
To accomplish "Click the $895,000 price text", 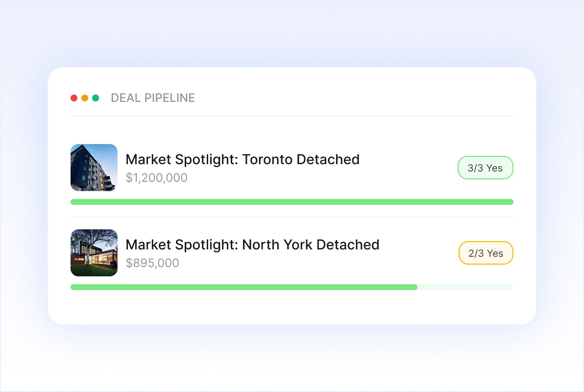I will (x=152, y=263).
